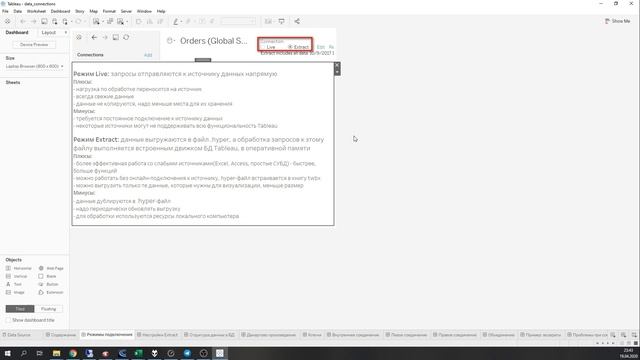Viewport: 640px width, 360px height.
Task: Click the New Dashboard icon in the tab bar
Action: 623,335
